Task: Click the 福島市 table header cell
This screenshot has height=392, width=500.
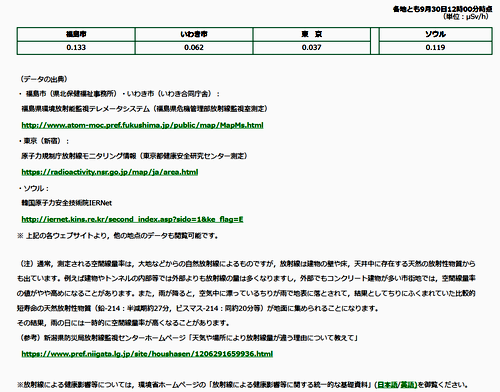Action: tap(76, 34)
